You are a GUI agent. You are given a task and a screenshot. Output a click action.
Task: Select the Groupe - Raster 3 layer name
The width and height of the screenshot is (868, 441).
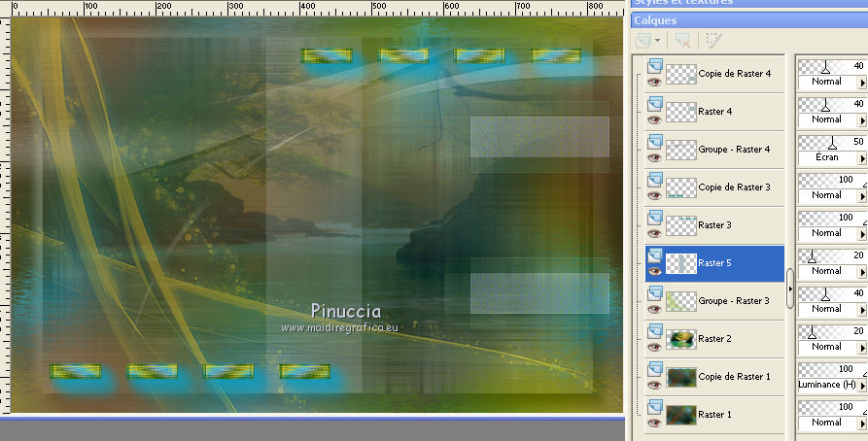(734, 301)
